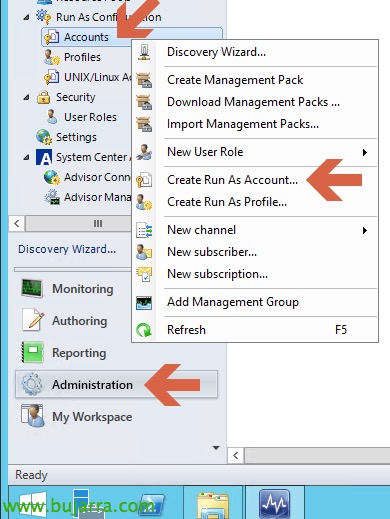Click the Discovery Wizard... link below tree
Screen dimensions: 390x519
(x=67, y=249)
